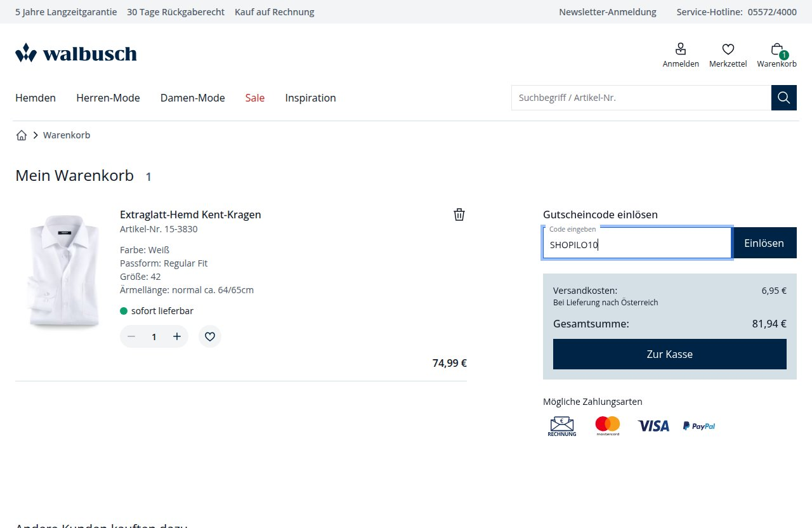Open the Sale menu
The width and height of the screenshot is (812, 528).
[x=255, y=98]
